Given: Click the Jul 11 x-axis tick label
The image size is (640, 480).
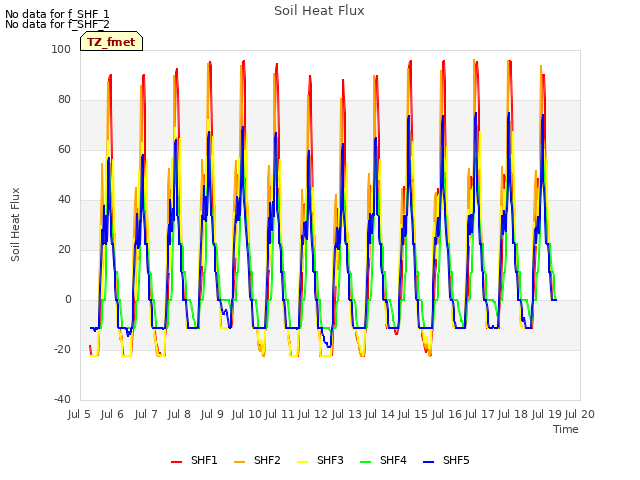Looking at the screenshot, I should tap(280, 414).
